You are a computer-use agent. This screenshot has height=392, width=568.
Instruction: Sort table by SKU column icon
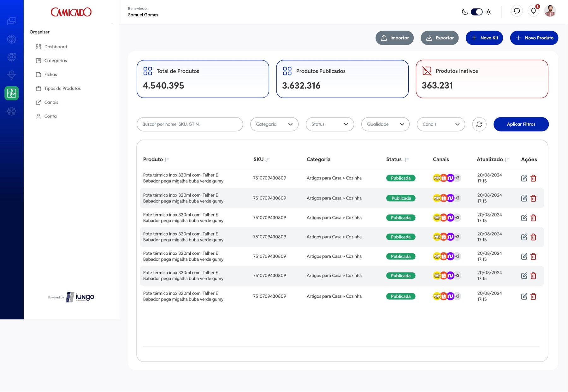[268, 160]
